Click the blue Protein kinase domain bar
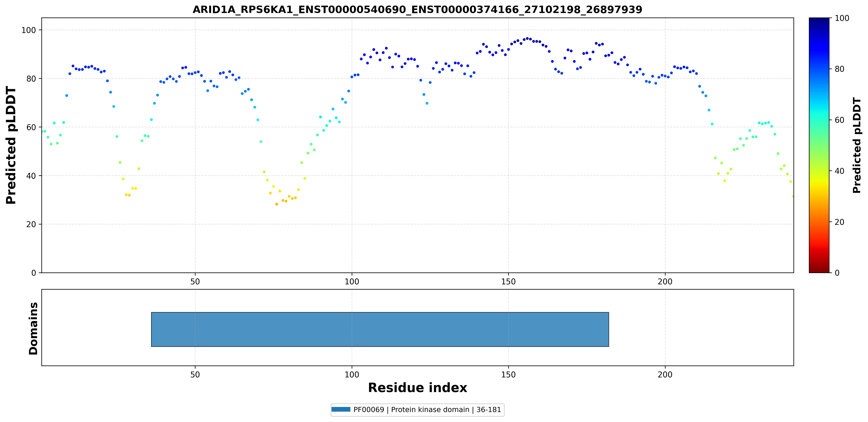Viewport: 868px width, 422px height. point(380,329)
